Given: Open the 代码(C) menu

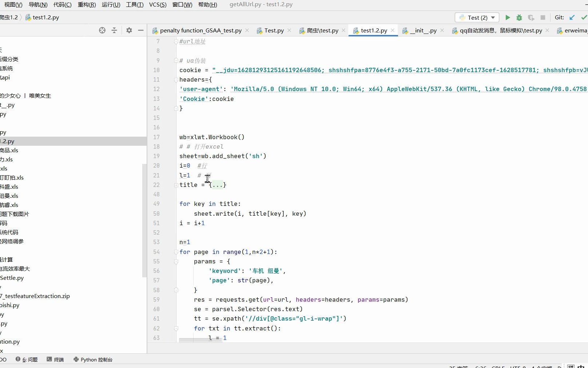Looking at the screenshot, I should pos(62,4).
